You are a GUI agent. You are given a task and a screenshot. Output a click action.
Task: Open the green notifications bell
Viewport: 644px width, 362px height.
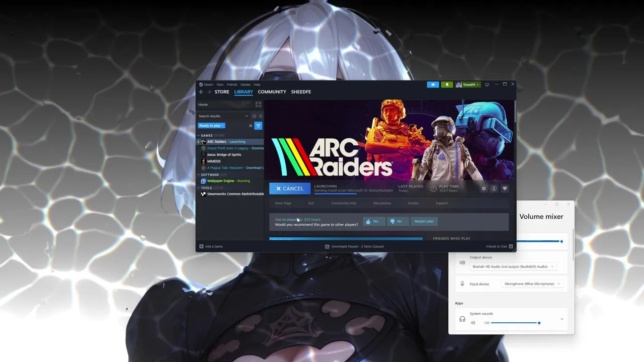tap(447, 84)
